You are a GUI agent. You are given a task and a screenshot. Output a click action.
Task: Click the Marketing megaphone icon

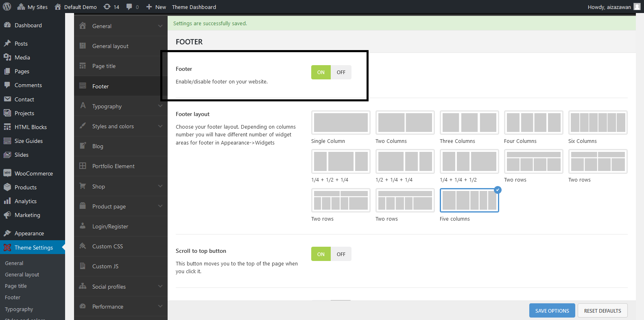click(x=7, y=215)
